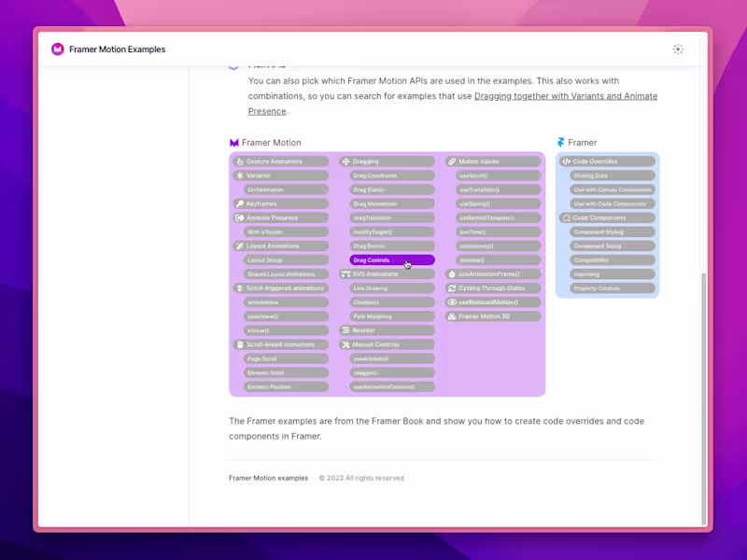Select the Code Components icon filter
747x560 pixels.
(608, 217)
